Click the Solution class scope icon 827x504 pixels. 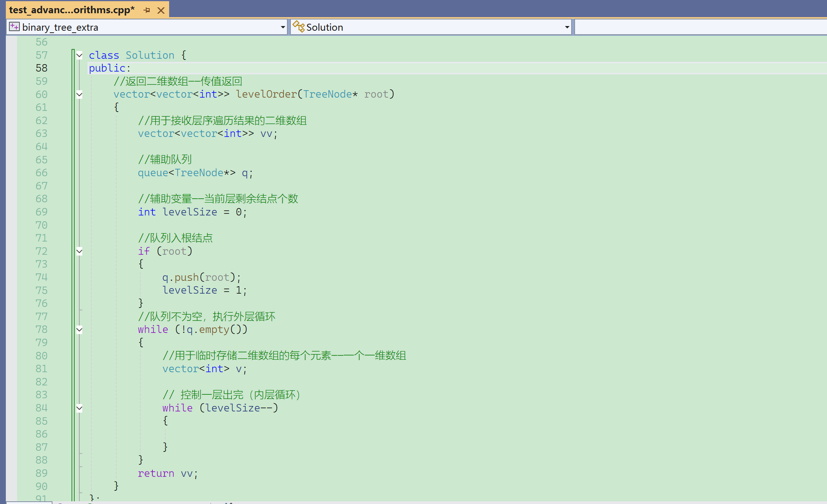pos(299,27)
